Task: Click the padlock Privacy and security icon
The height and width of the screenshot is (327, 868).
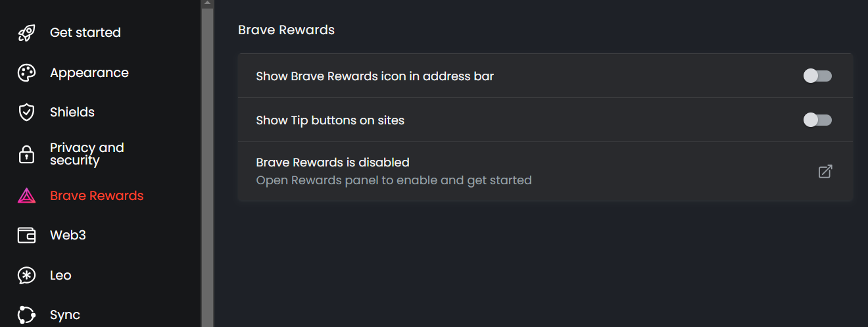Action: pyautogui.click(x=26, y=155)
